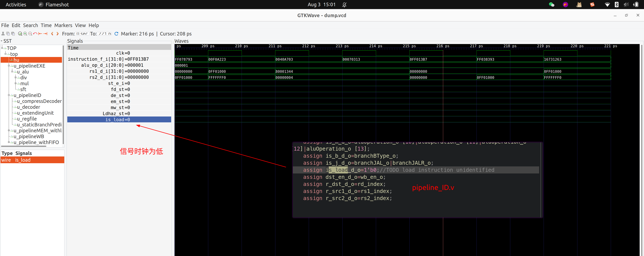
Task: Click the Zoom Out magnifier icon
Action: coord(30,34)
